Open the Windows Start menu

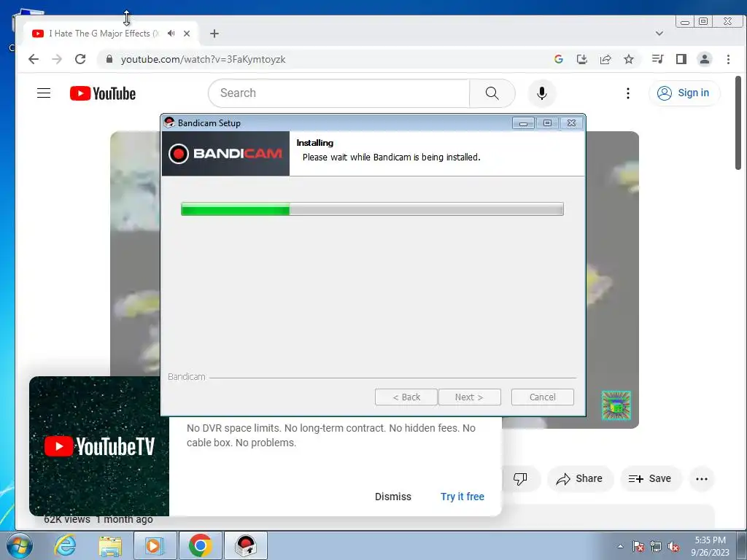(19, 545)
